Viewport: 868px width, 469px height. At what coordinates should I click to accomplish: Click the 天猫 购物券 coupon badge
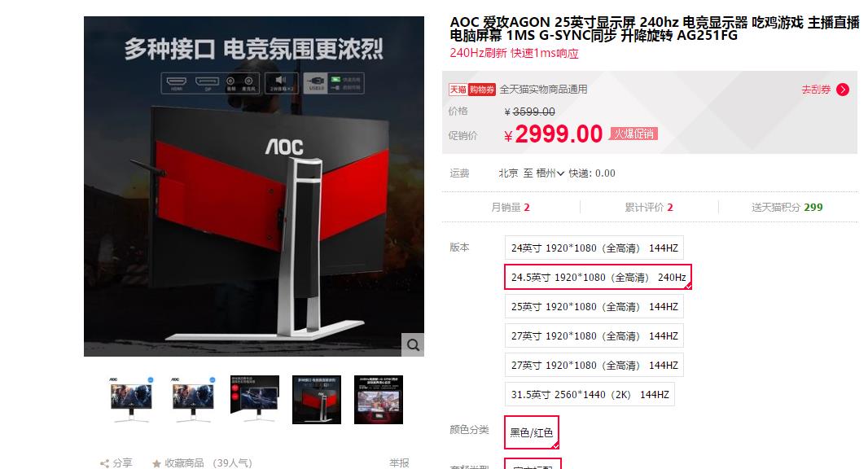click(x=471, y=90)
